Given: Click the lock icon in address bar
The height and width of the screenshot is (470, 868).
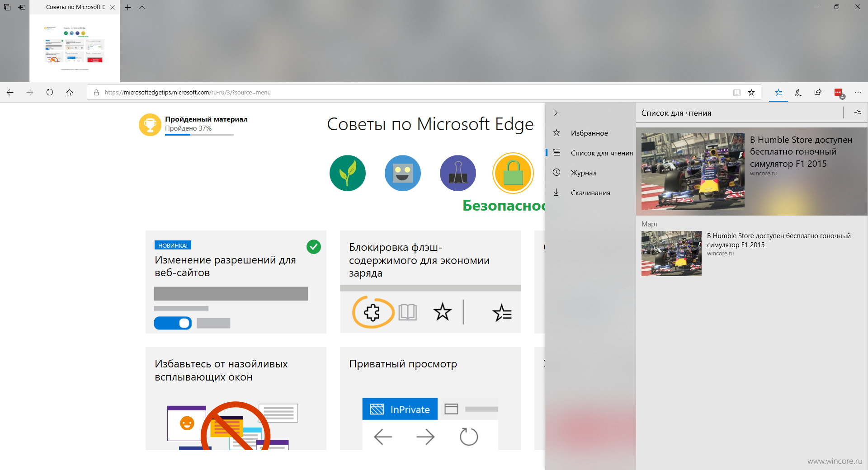Looking at the screenshot, I should [x=96, y=92].
